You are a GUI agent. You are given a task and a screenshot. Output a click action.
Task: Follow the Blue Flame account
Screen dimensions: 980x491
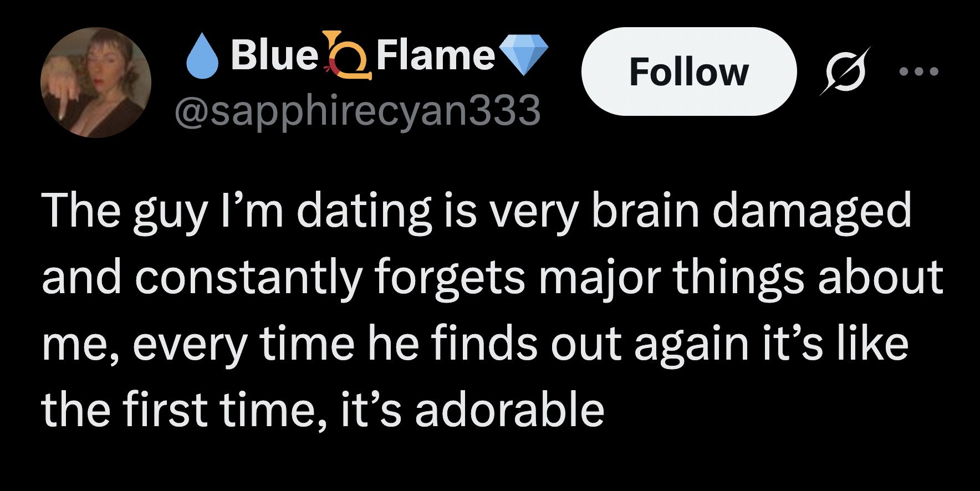[688, 71]
